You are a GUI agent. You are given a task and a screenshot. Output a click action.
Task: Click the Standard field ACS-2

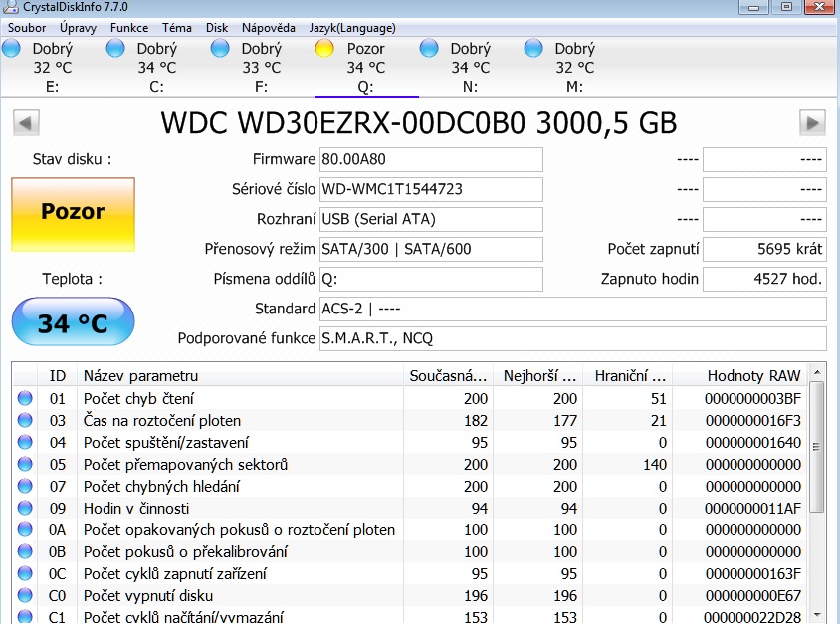click(573, 310)
